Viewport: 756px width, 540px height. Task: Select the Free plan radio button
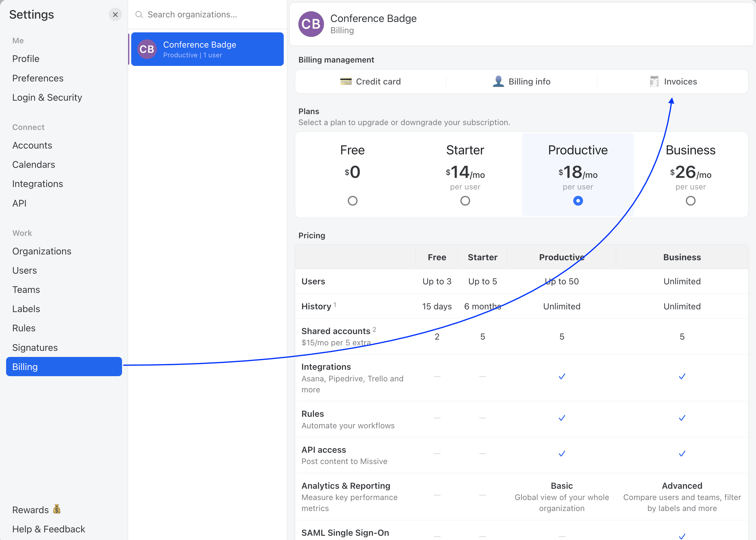(x=352, y=200)
